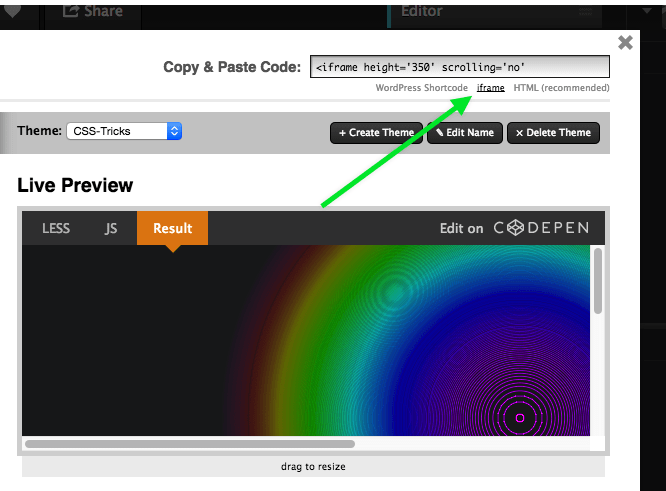Select the WordPress Shortcode option
Screen dimensions: 666x491
coord(421,88)
